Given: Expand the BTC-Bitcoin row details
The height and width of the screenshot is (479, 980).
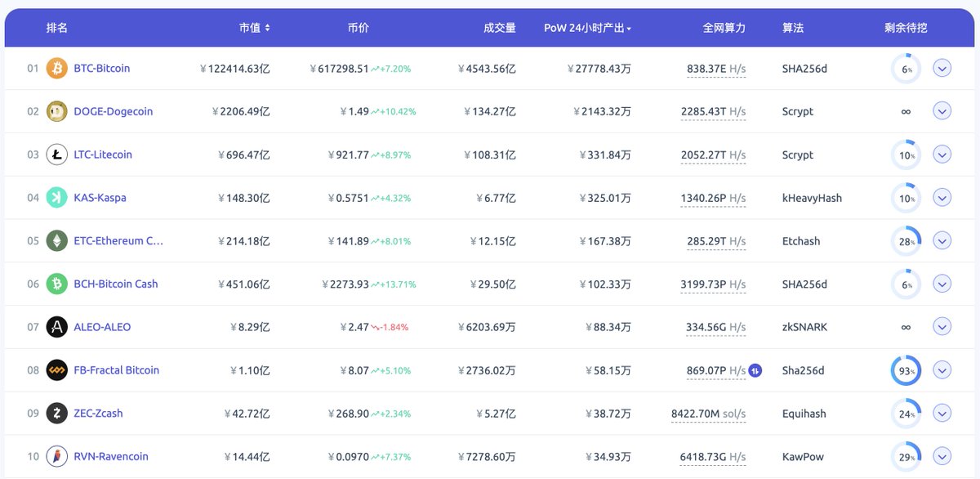Looking at the screenshot, I should [942, 68].
